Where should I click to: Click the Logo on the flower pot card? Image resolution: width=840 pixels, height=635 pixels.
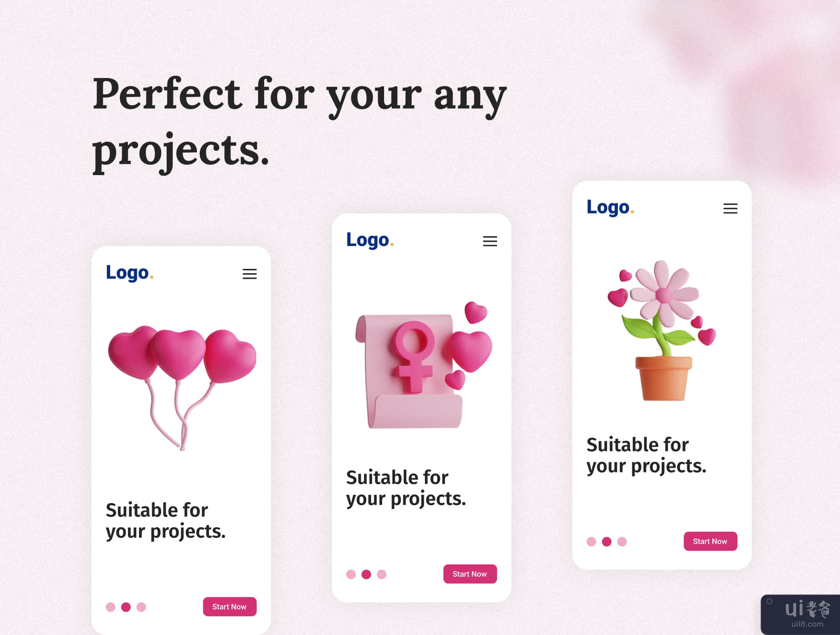[x=610, y=207]
